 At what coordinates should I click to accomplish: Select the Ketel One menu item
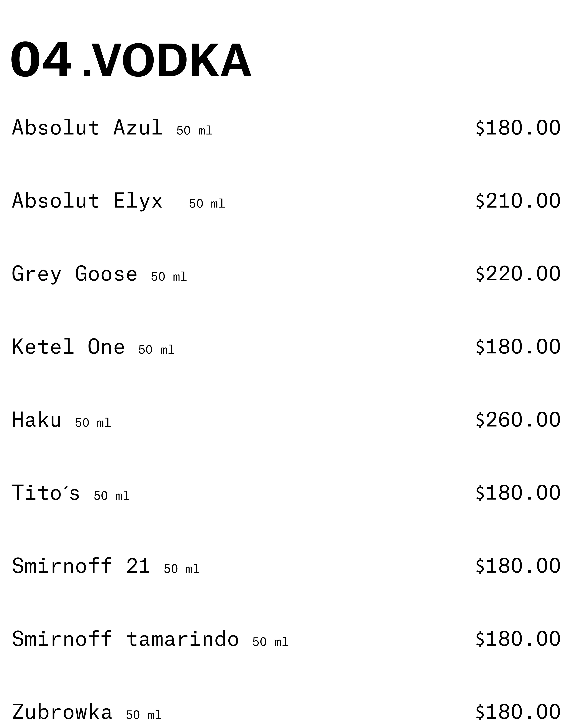pyautogui.click(x=68, y=346)
